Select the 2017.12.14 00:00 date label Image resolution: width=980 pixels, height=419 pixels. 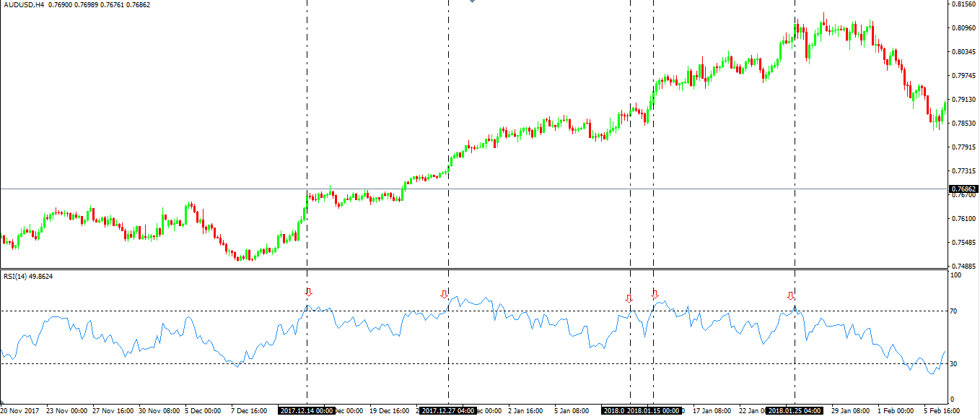[307, 410]
